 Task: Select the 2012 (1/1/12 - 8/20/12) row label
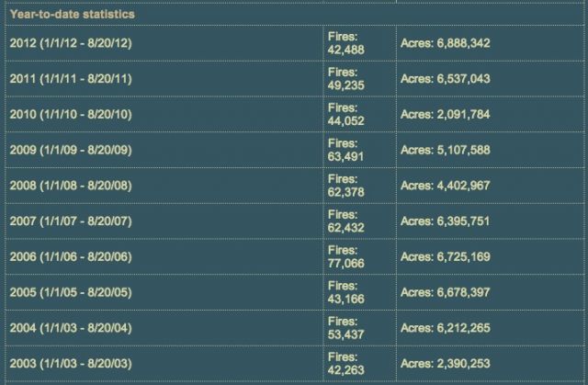coord(71,43)
